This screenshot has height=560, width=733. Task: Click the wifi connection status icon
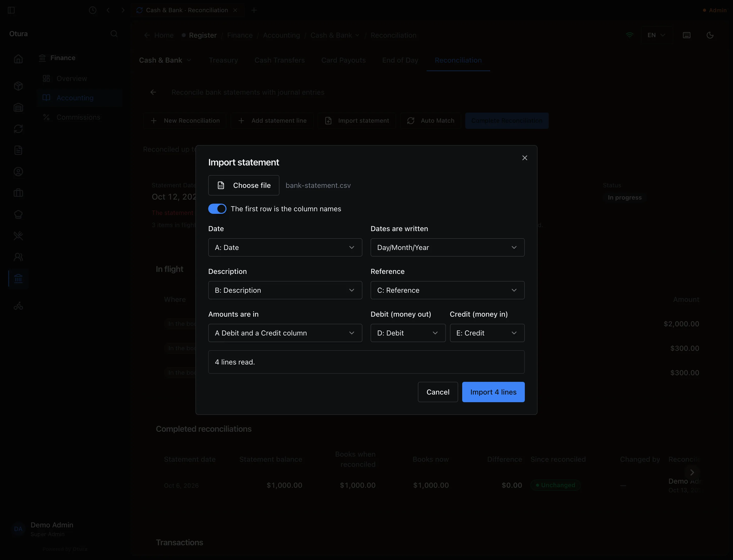[x=629, y=35]
